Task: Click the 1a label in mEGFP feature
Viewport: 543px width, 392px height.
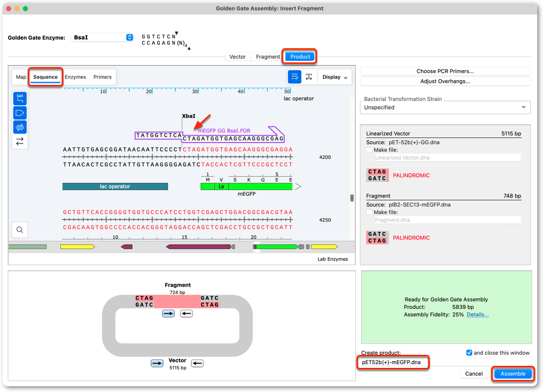Action: [221, 187]
